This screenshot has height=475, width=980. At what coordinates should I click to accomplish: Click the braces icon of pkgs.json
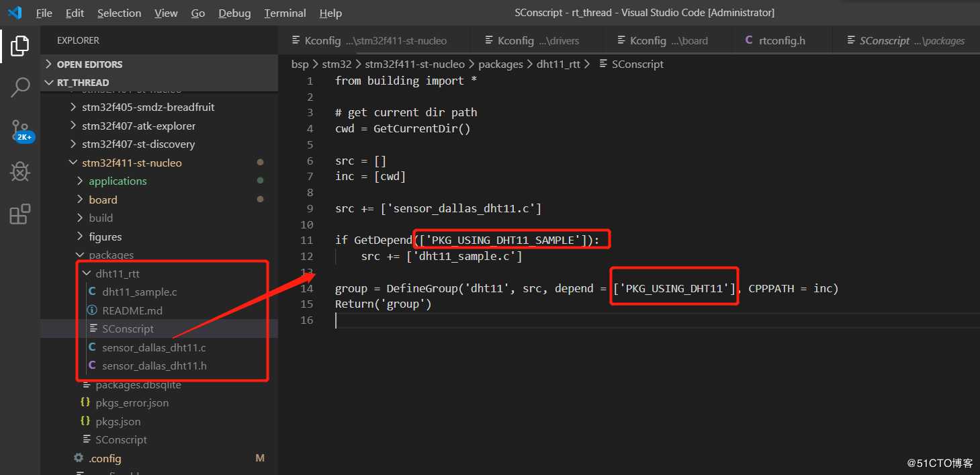(85, 421)
